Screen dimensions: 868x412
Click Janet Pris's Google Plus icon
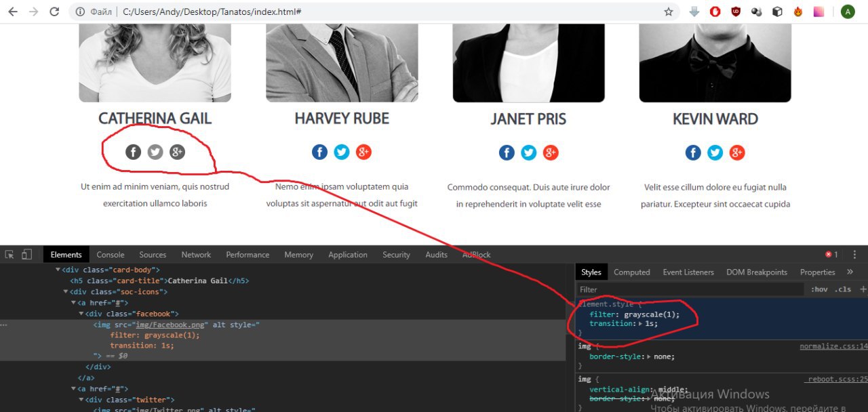(x=551, y=152)
